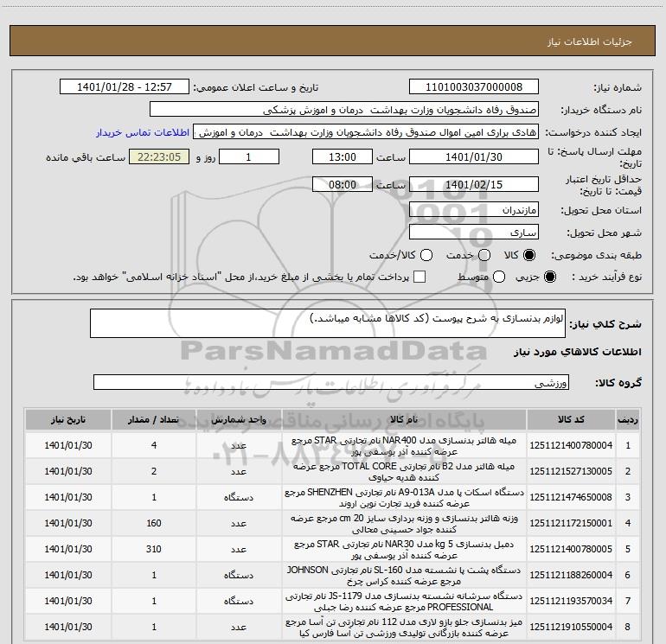Click the need date 1401/01/30 in row 8

[x=68, y=627]
